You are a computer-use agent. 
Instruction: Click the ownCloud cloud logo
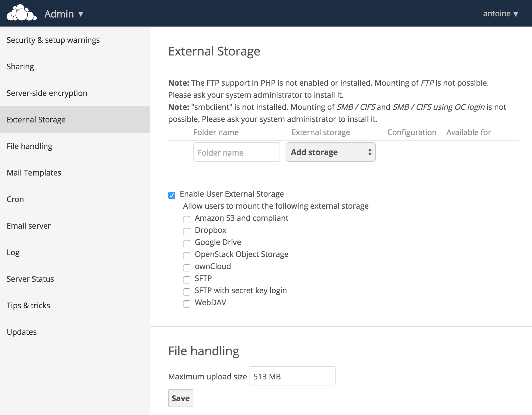(x=21, y=13)
